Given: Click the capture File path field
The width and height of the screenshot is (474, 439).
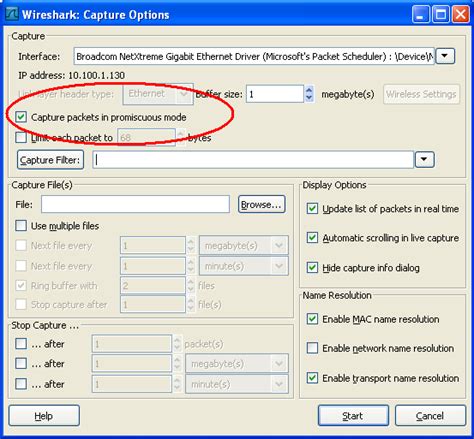Looking at the screenshot, I should click(135, 204).
